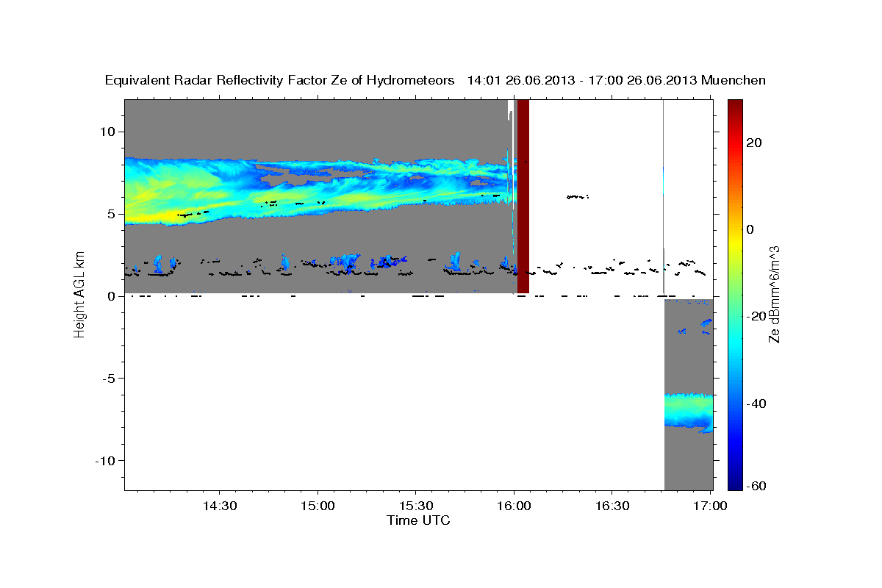Click the height axis label 0
The image size is (882, 588).
click(x=112, y=296)
